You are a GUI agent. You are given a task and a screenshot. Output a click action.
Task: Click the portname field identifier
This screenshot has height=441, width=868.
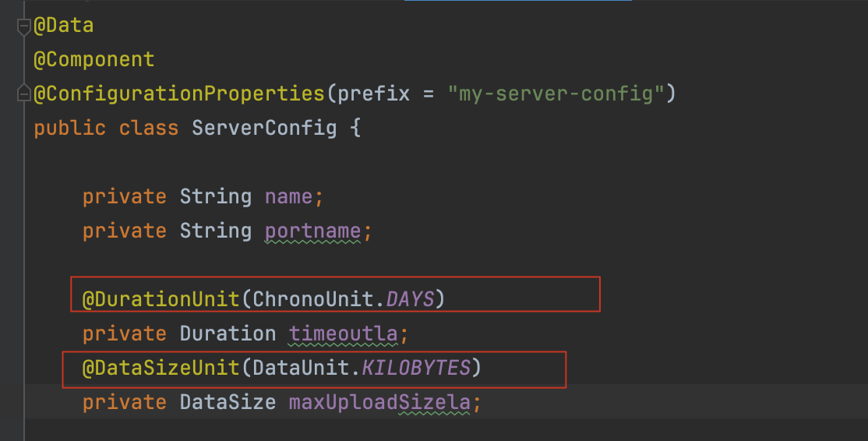(x=312, y=231)
